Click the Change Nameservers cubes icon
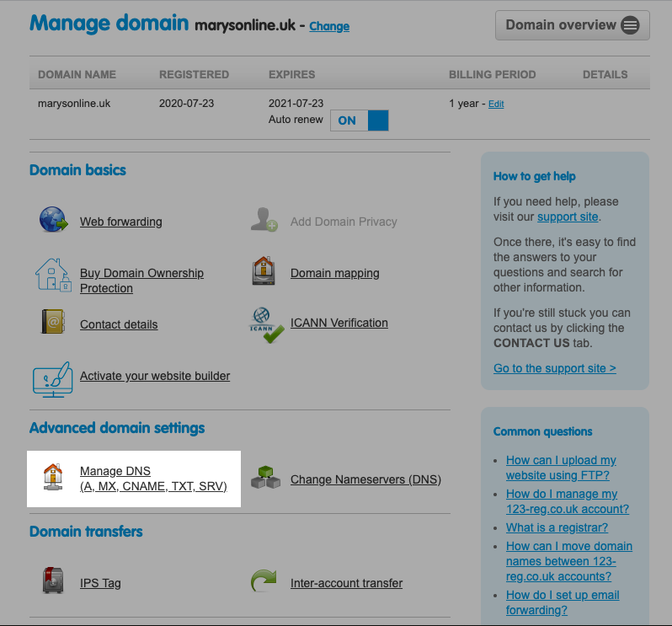 266,477
